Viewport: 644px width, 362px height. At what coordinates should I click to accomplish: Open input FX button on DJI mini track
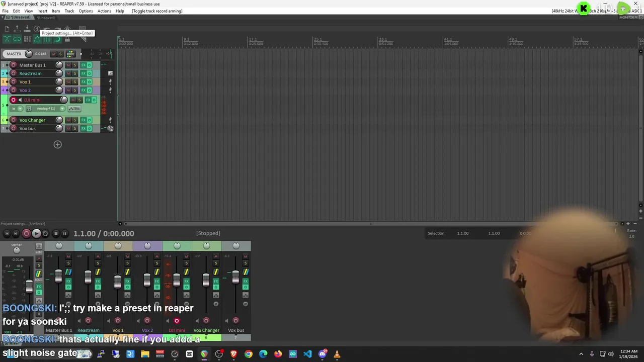(x=29, y=109)
